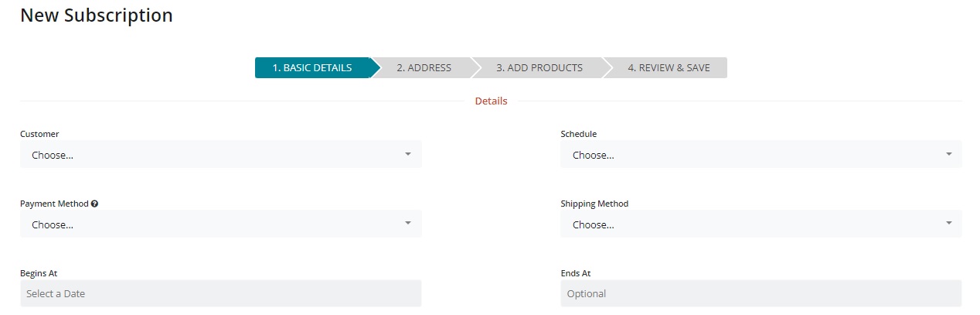Image resolution: width=980 pixels, height=315 pixels.
Task: Switch to the 3. Add Products step
Action: click(539, 68)
